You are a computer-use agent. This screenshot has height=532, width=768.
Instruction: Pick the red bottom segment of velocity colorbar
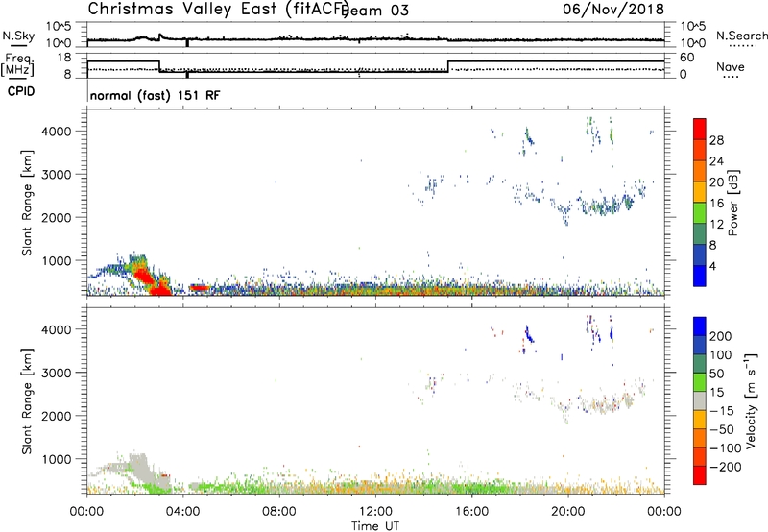[x=700, y=475]
